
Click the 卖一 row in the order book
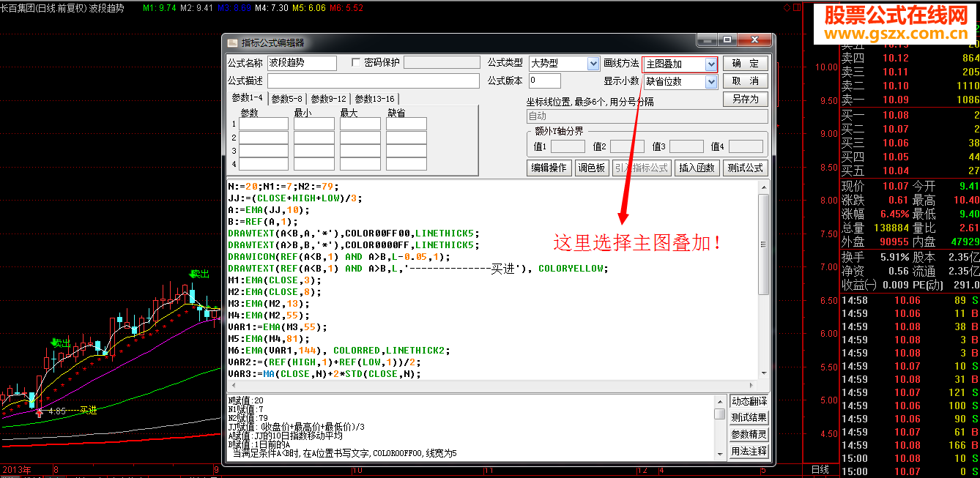[x=910, y=100]
